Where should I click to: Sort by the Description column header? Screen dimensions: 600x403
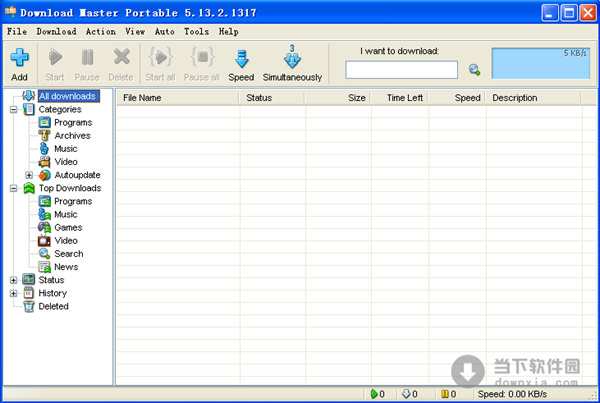(x=533, y=98)
